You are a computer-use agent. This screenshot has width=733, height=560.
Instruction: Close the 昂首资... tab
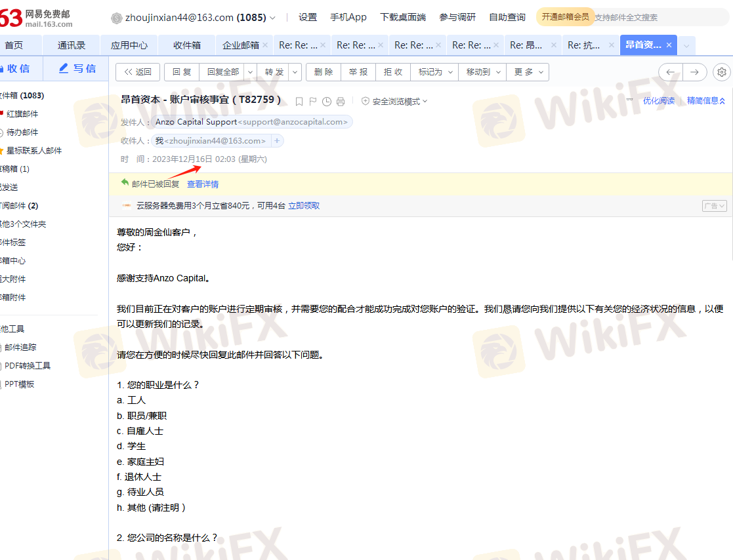coord(669,45)
